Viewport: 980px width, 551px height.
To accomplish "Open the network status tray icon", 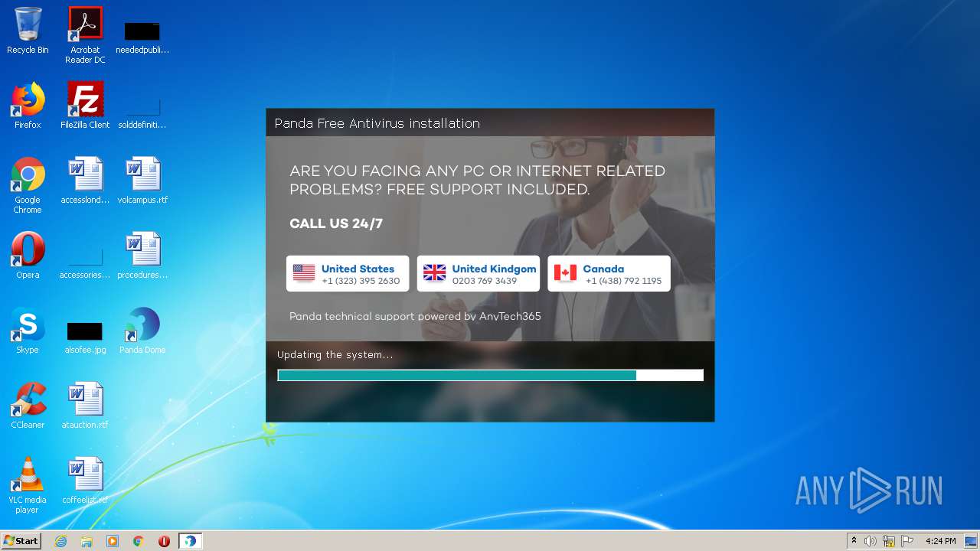I will coord(889,541).
